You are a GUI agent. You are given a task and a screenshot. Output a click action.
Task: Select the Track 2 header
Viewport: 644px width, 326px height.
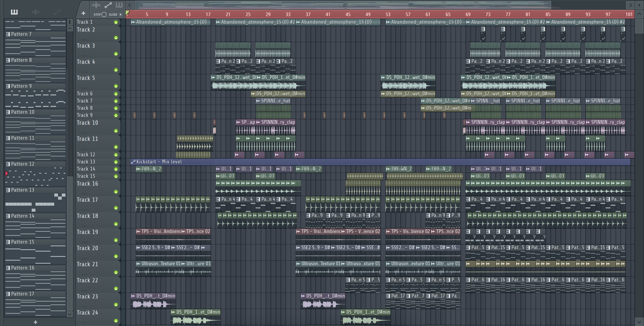pos(98,34)
